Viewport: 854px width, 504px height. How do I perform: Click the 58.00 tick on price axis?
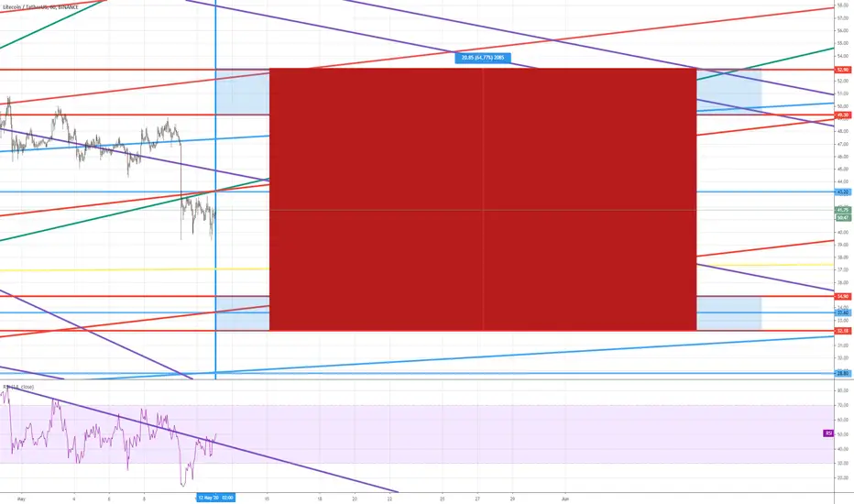click(843, 5)
